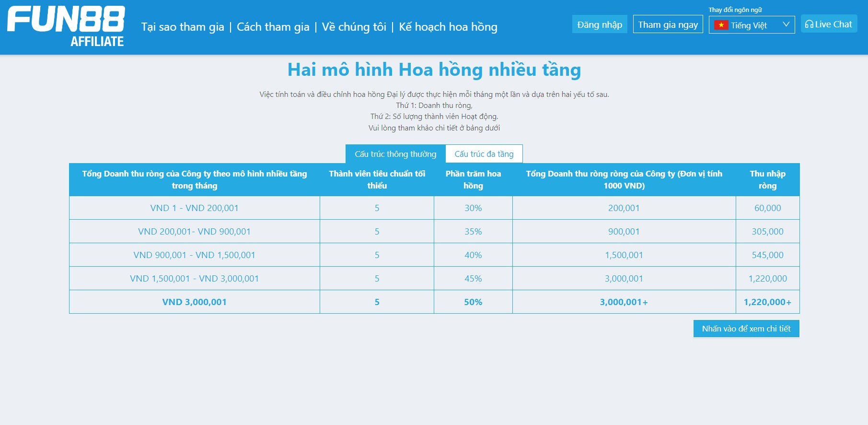Screen dimensions: 868x425
Task: Select the 'Cấu trúc thông thường' tab
Action: pos(395,154)
